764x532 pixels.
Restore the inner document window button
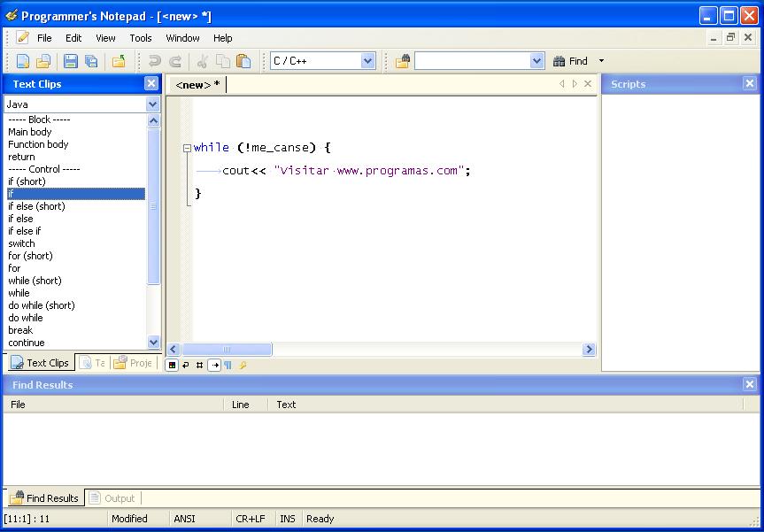(730, 37)
